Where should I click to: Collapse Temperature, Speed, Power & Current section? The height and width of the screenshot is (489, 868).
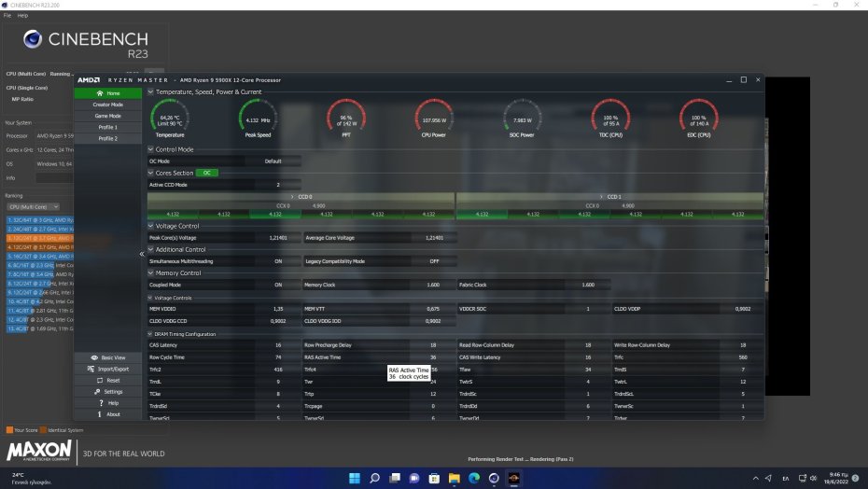150,92
